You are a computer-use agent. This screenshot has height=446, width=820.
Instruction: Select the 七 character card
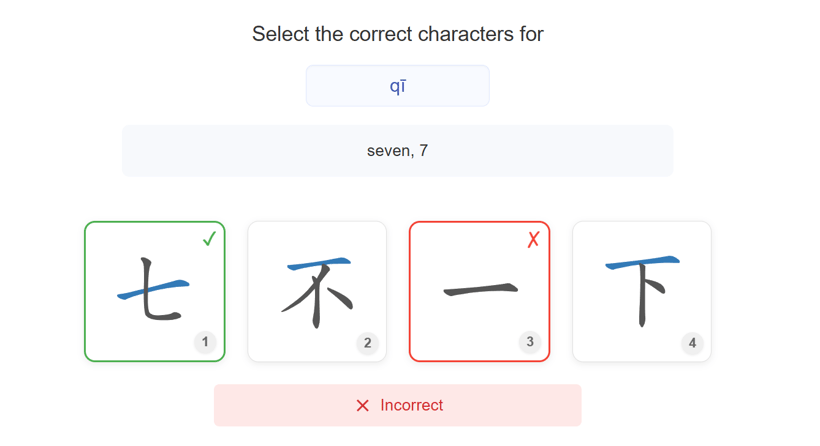coord(155,291)
